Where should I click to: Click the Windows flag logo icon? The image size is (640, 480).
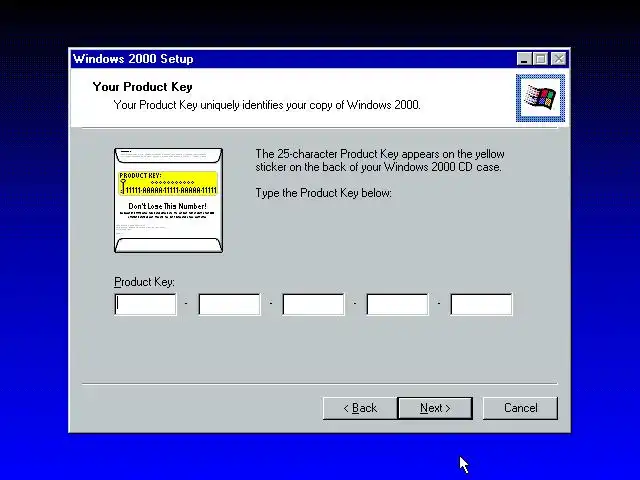pyautogui.click(x=540, y=98)
